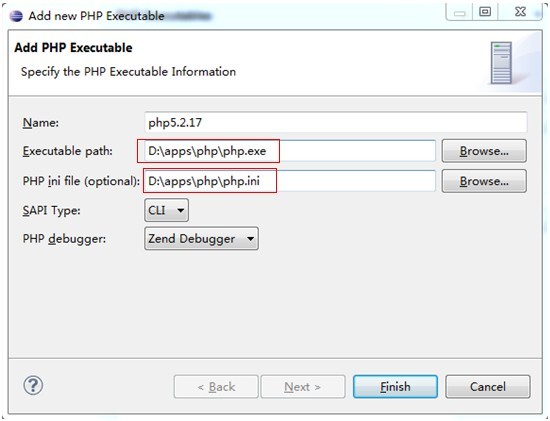Click the Eclipse logo in title bar
Image resolution: width=550 pixels, height=421 pixels.
click(x=16, y=16)
